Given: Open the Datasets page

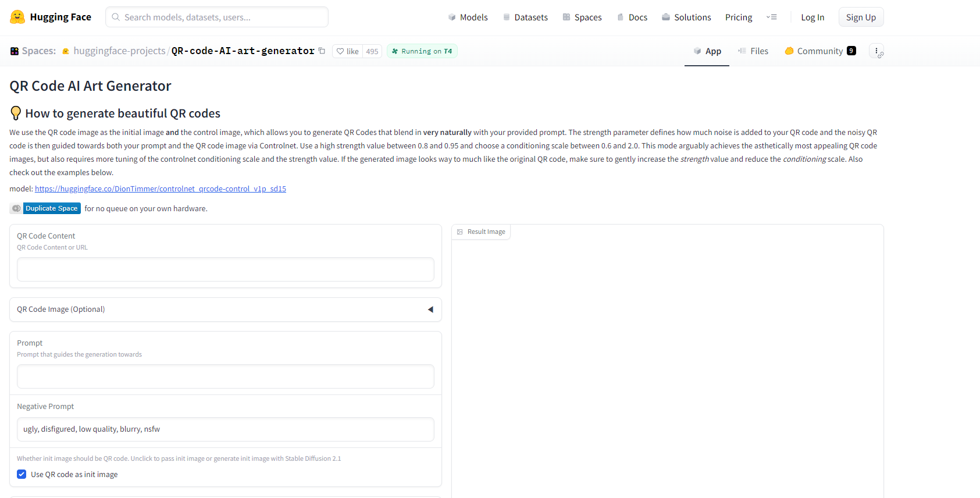Looking at the screenshot, I should pos(526,17).
